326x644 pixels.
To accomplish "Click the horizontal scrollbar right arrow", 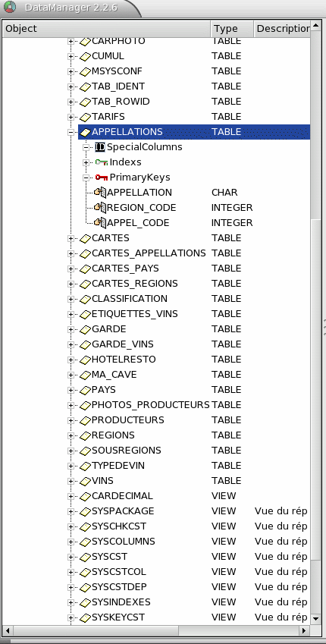I will pos(304,630).
